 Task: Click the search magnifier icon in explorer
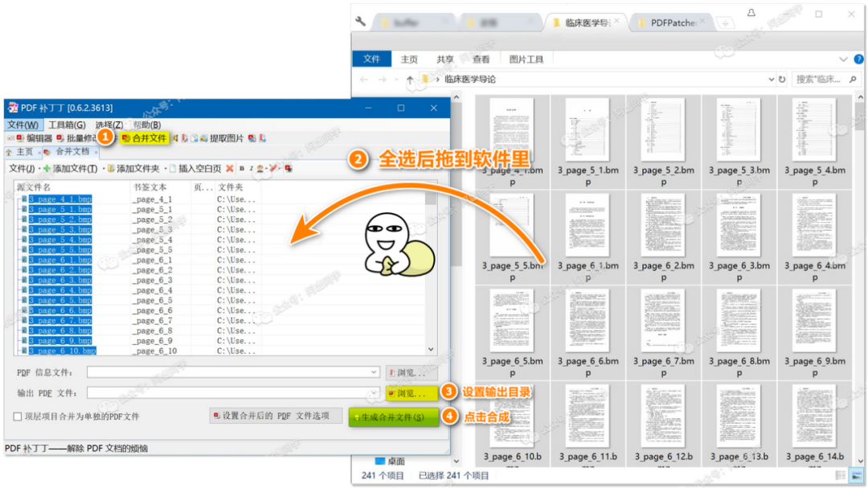853,80
